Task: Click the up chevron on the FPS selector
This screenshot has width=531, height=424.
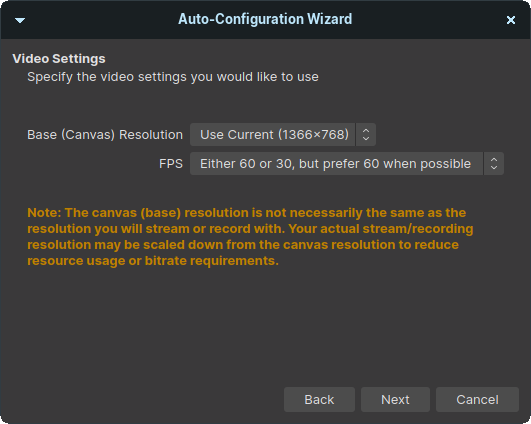Action: pos(494,160)
